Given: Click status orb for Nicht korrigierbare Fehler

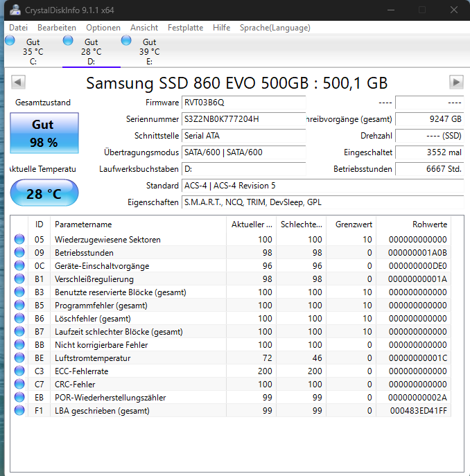Looking at the screenshot, I should tap(19, 344).
